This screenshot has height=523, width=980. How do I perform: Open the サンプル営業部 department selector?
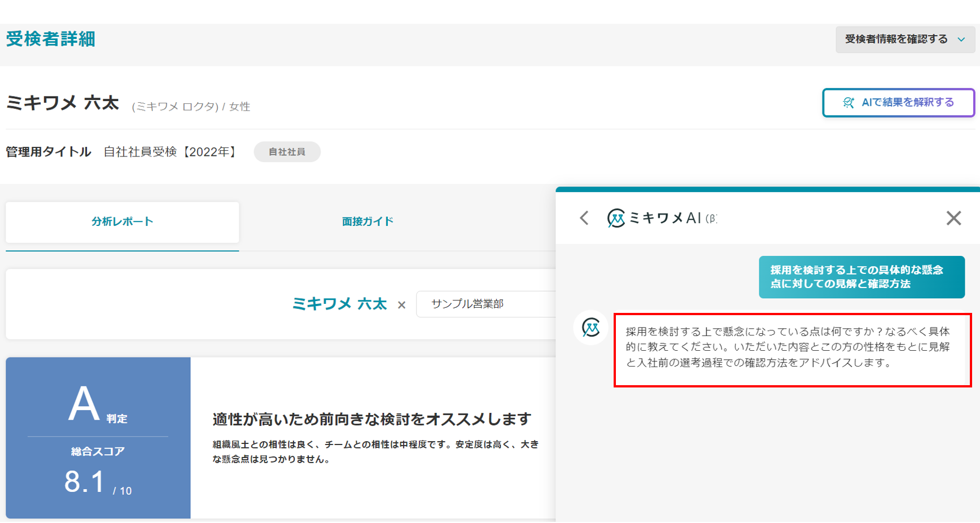pos(485,304)
